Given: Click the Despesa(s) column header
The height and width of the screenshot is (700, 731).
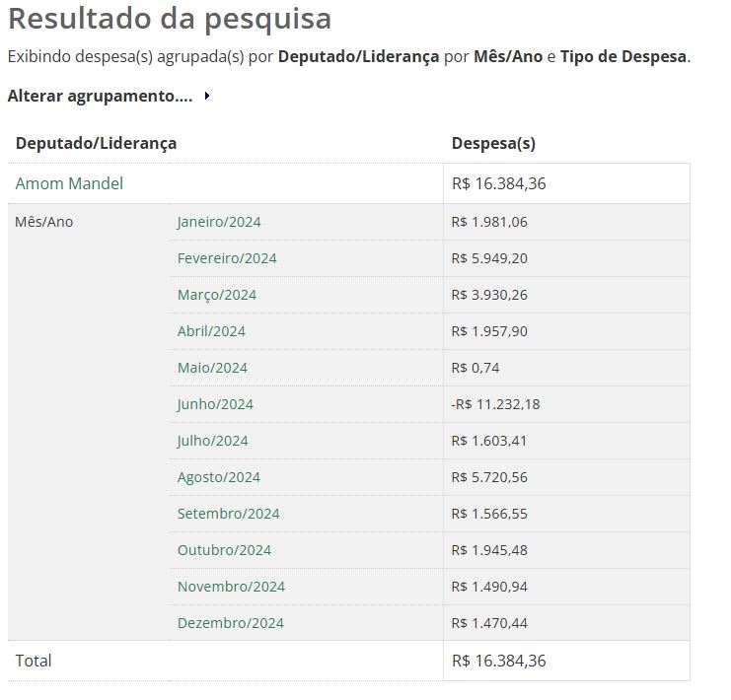Looking at the screenshot, I should tap(493, 143).
